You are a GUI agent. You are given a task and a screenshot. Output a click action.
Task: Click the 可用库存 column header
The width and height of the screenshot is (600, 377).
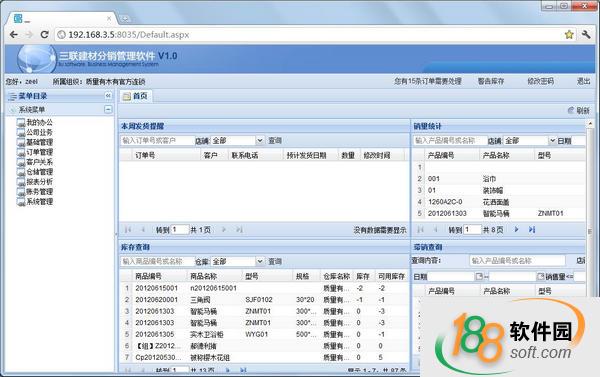pyautogui.click(x=391, y=276)
